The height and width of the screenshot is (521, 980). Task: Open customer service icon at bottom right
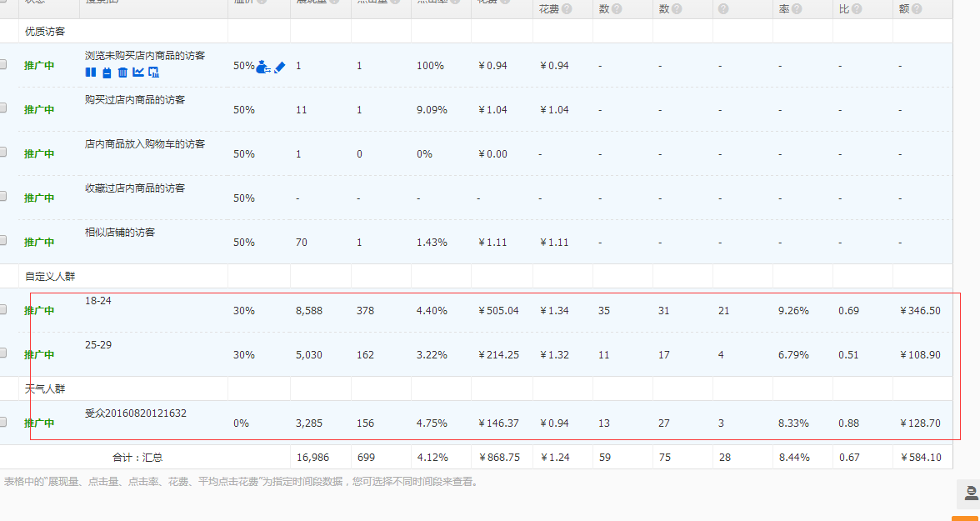(x=971, y=493)
